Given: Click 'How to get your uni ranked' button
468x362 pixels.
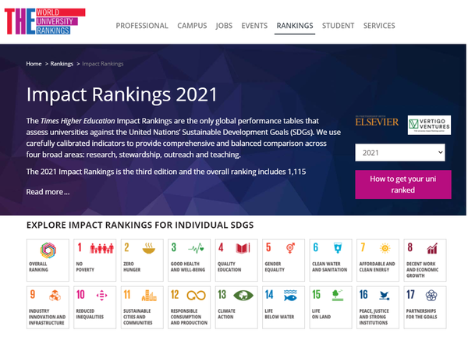Looking at the screenshot, I should [403, 185].
